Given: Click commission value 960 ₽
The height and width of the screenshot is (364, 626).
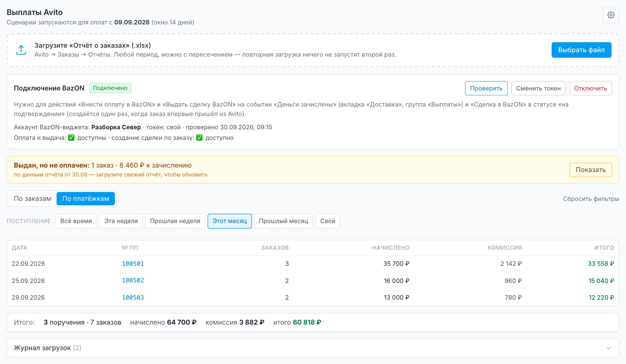Looking at the screenshot, I should [513, 281].
